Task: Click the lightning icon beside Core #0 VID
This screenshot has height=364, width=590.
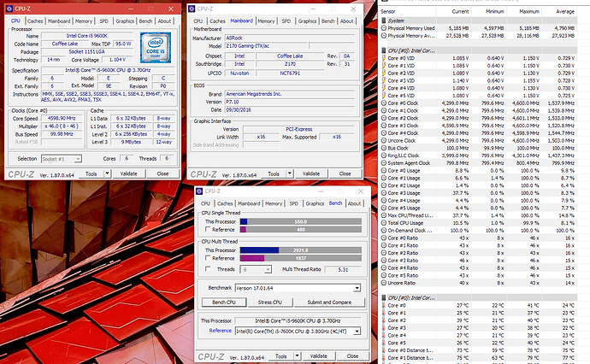Action: [384, 58]
